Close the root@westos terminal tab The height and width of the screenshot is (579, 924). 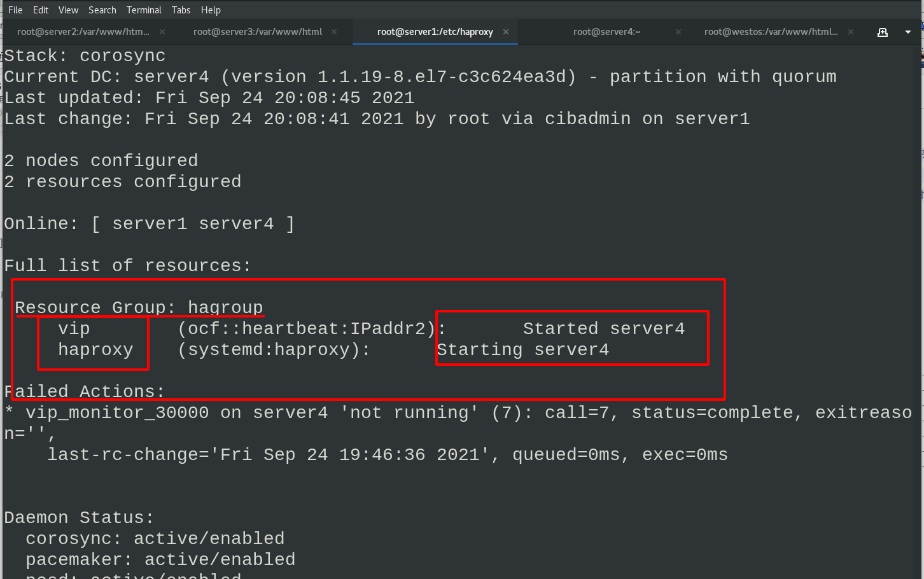tap(851, 32)
